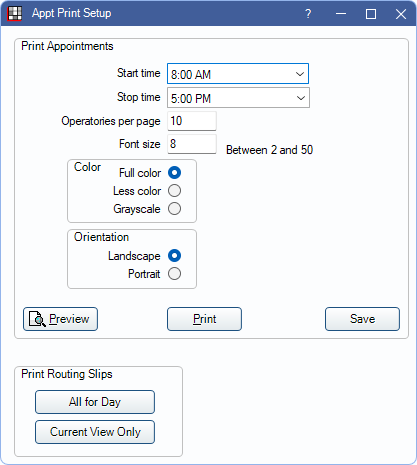The height and width of the screenshot is (465, 417).
Task: Maximize the Appt Print Setup window
Action: (371, 14)
